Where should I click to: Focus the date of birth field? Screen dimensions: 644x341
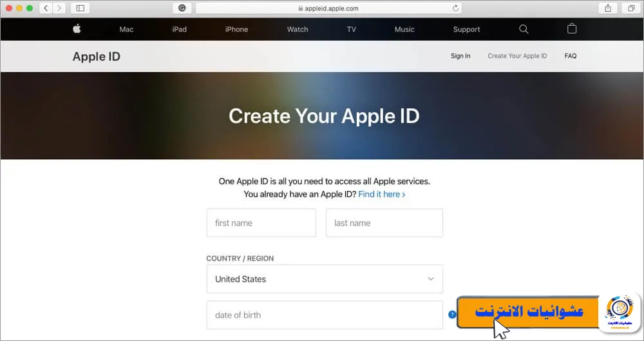(325, 315)
